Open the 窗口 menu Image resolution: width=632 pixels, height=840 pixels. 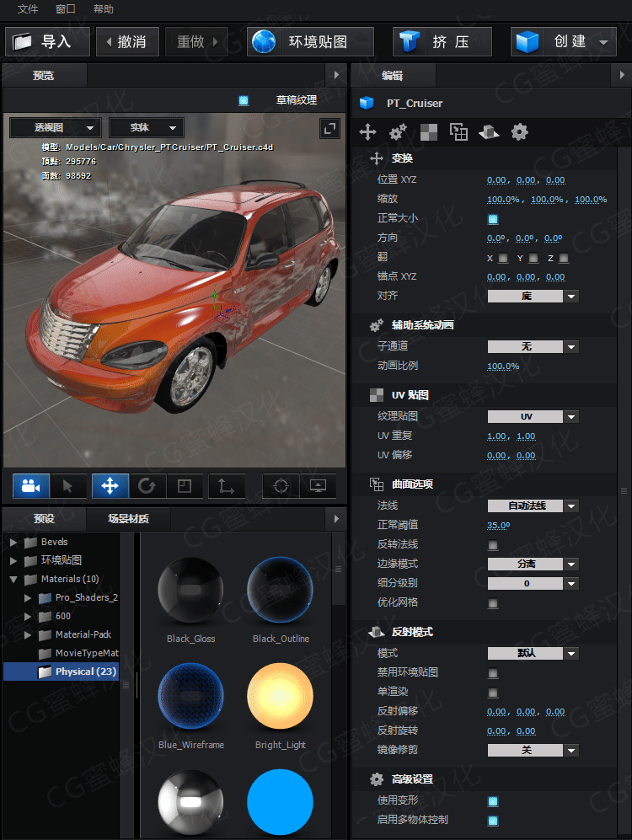66,8
